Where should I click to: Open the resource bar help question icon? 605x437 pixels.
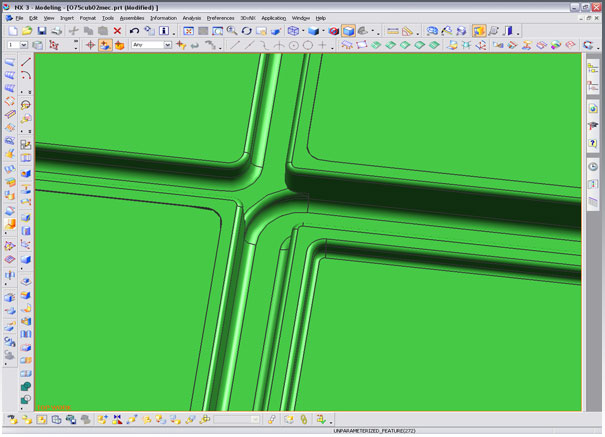593,143
